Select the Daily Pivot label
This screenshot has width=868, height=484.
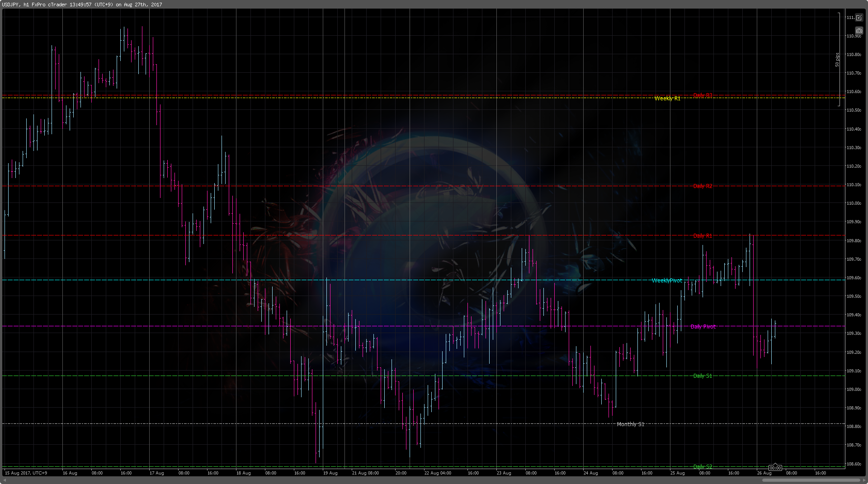click(703, 327)
